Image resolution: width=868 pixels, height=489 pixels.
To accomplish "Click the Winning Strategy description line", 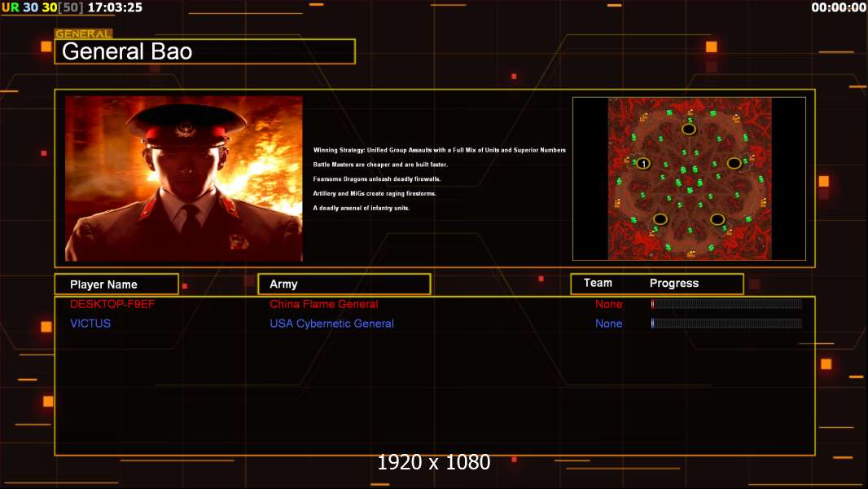I will click(440, 150).
